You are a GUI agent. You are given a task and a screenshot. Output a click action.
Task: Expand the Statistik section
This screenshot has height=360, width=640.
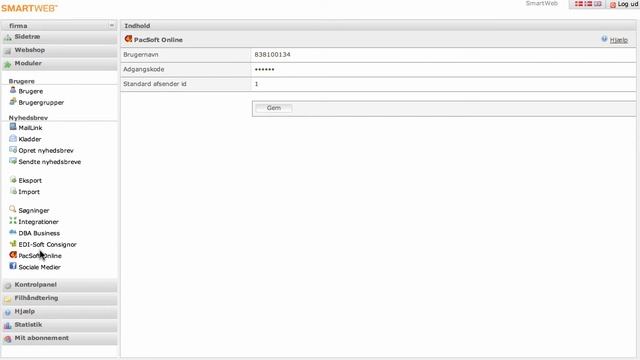(x=60, y=325)
